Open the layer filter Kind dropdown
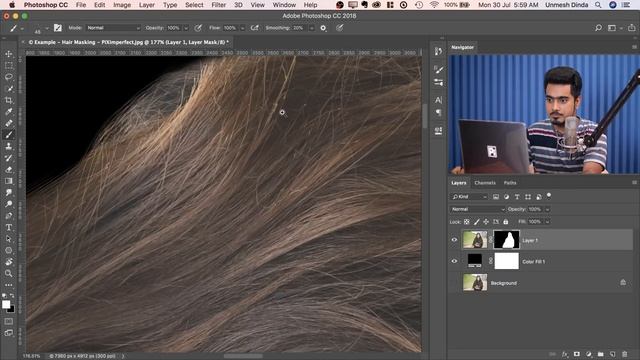 pyautogui.click(x=469, y=197)
